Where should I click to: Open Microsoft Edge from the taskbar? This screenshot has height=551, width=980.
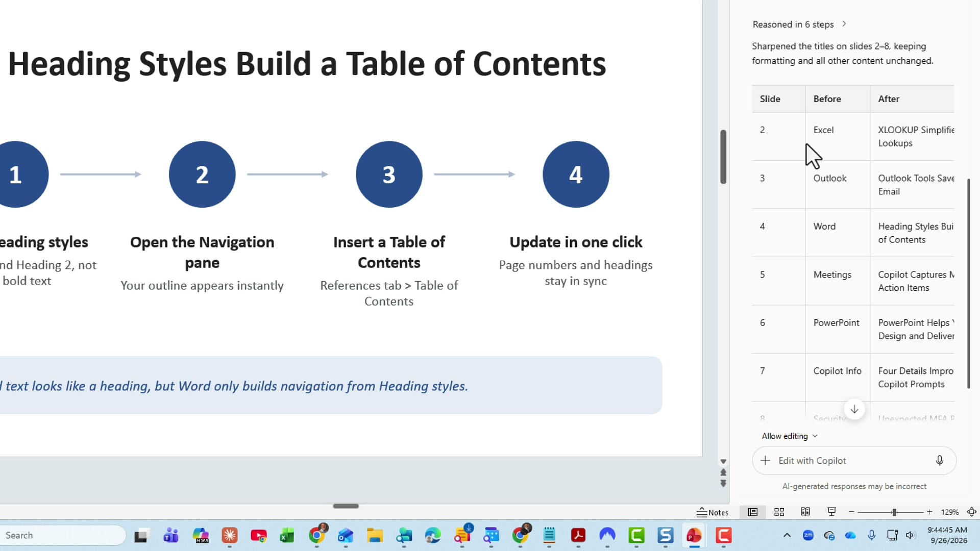433,535
